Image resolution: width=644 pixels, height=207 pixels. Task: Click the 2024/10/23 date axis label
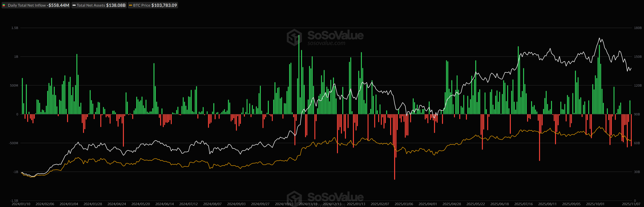(x=284, y=204)
